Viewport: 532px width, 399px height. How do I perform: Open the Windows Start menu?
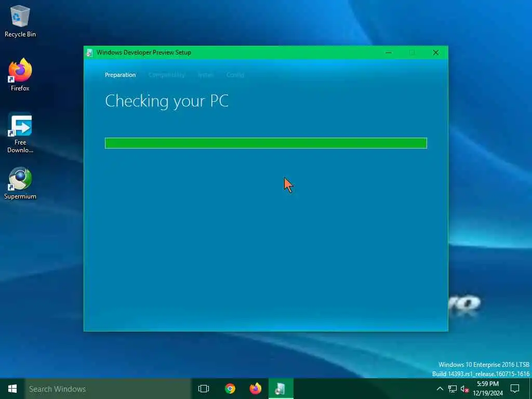coord(12,389)
